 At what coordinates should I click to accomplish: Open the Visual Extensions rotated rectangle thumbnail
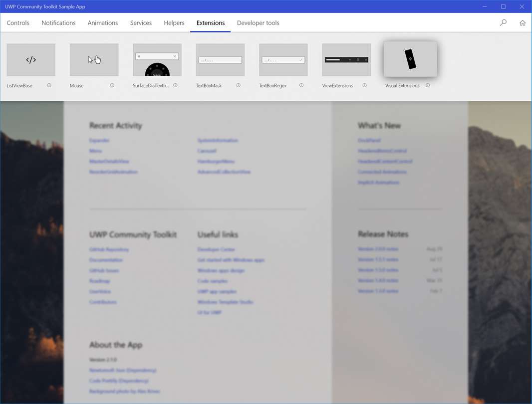tap(410, 59)
